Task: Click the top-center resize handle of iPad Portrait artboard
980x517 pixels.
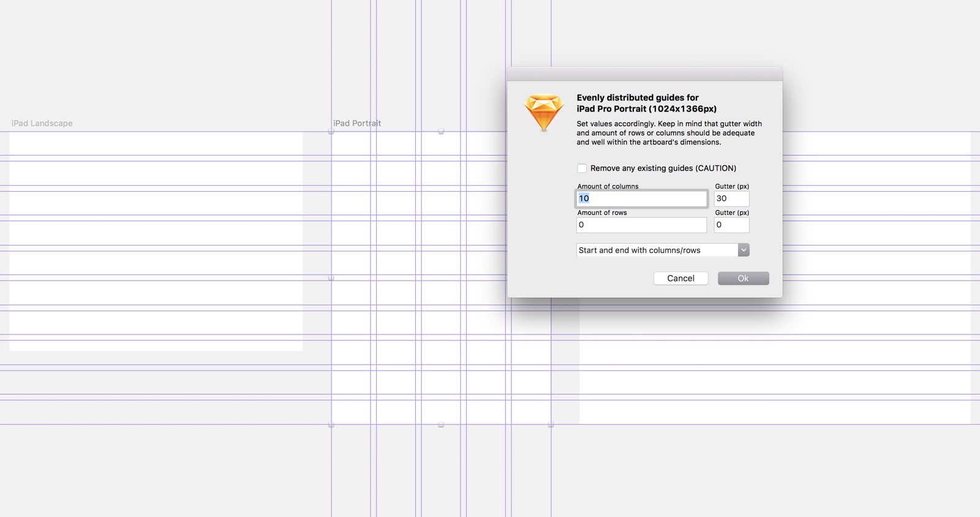Action: pyautogui.click(x=441, y=131)
